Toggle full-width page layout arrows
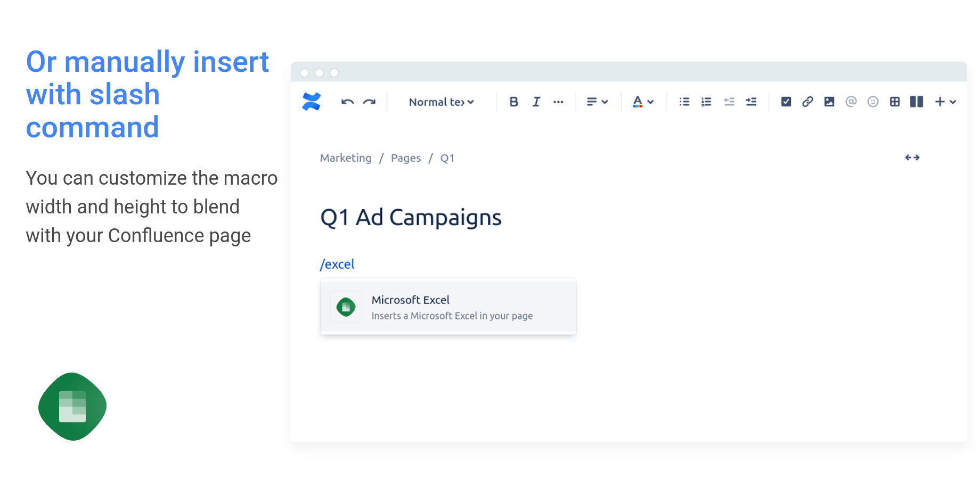 coord(912,158)
